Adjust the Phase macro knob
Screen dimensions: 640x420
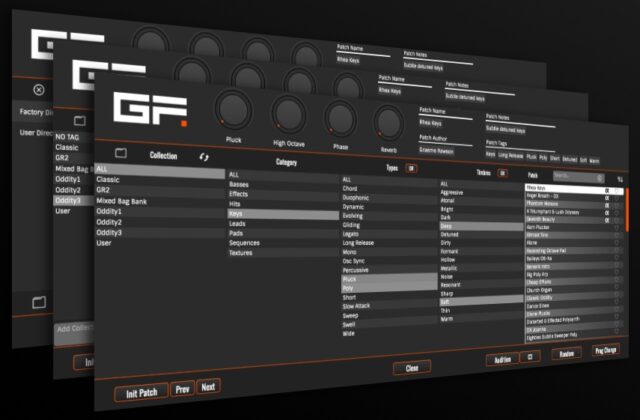[x=340, y=120]
